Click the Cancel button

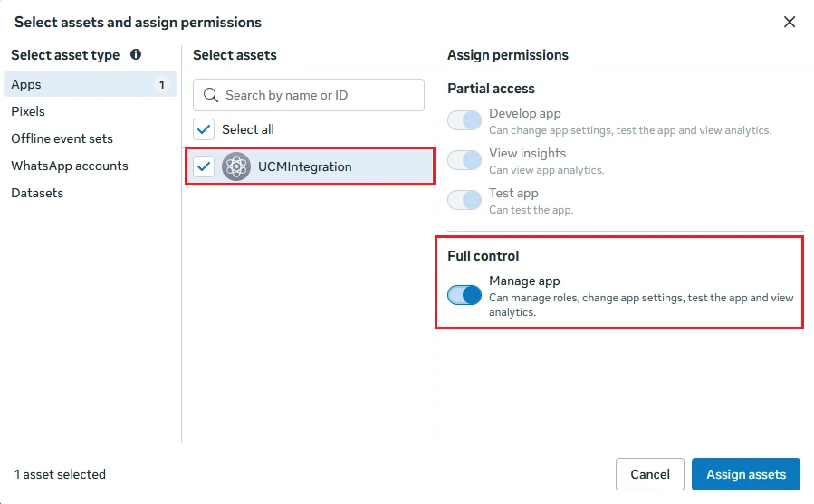coord(650,474)
